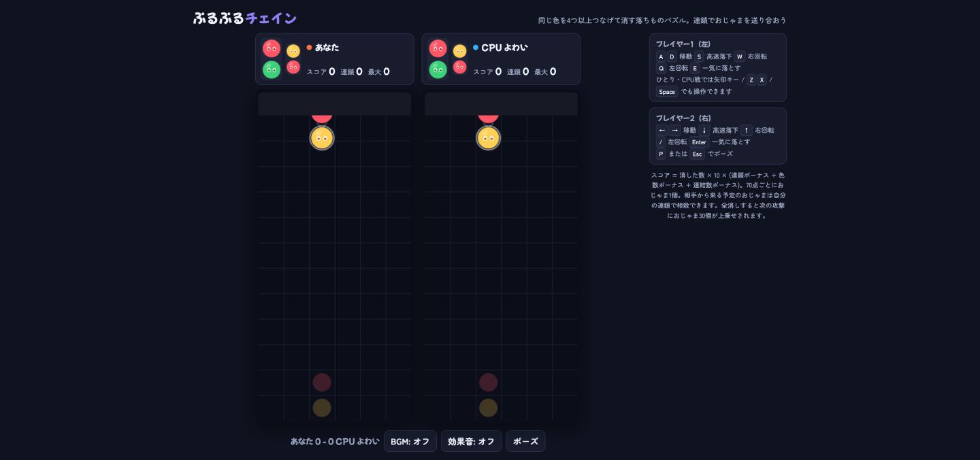Click red ghost landing marker in CPU's board

point(488,382)
